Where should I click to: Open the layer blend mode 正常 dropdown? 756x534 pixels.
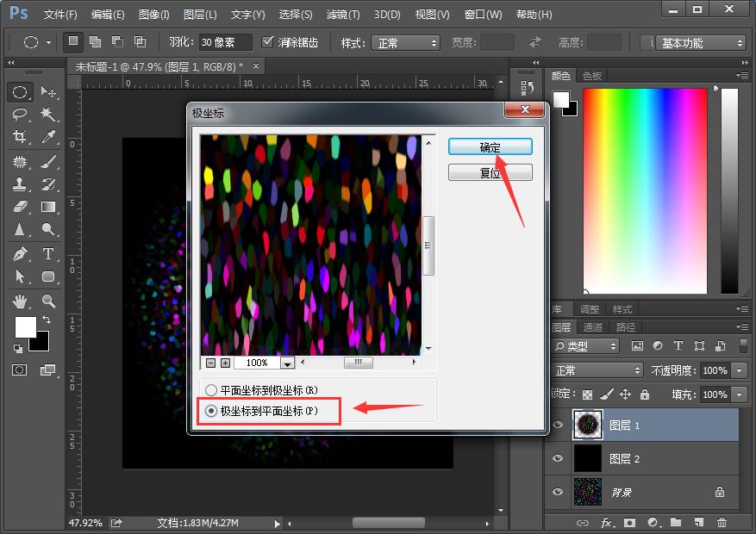point(597,370)
